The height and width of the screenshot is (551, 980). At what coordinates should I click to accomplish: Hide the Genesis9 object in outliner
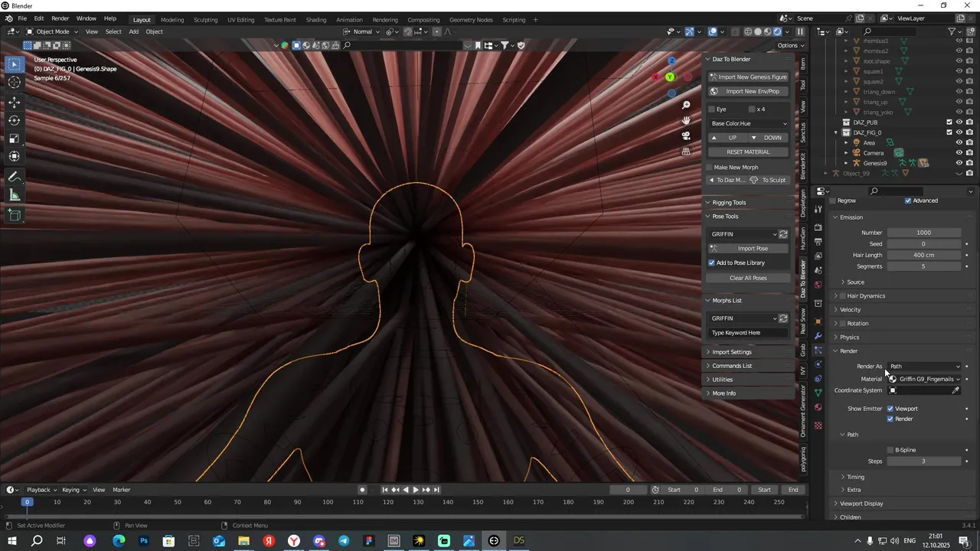tap(959, 163)
